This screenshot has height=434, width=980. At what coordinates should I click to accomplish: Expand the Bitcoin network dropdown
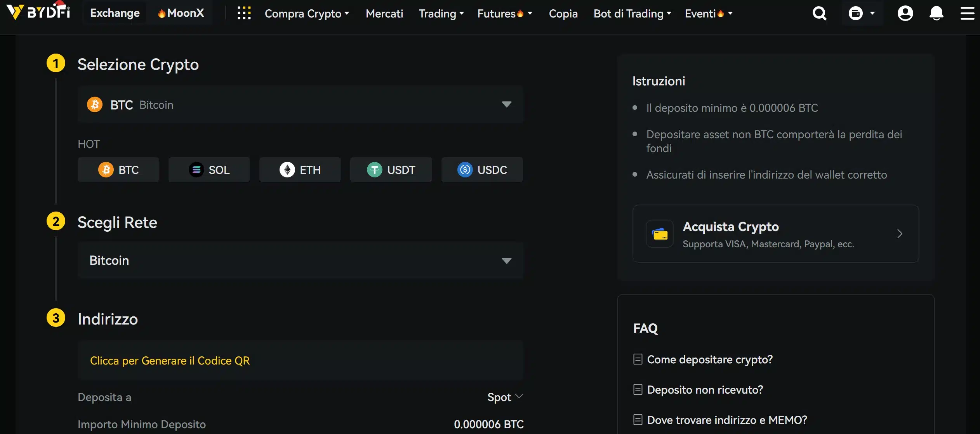point(506,260)
